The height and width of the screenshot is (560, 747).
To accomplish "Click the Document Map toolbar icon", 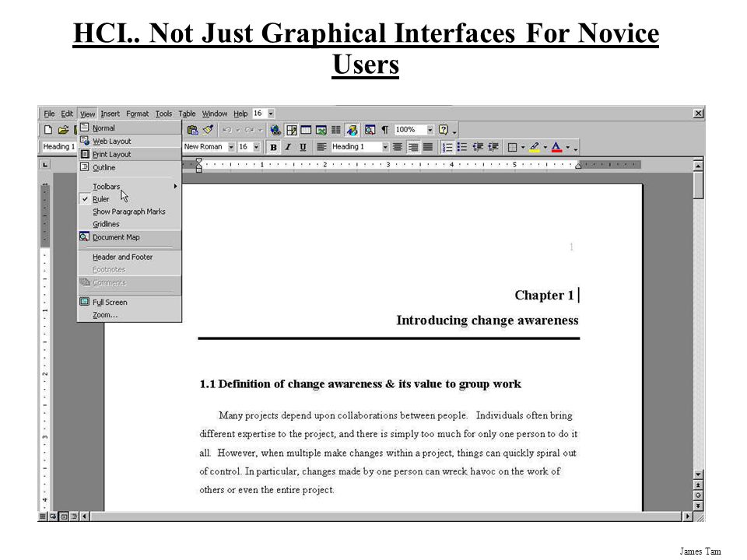I will [369, 130].
